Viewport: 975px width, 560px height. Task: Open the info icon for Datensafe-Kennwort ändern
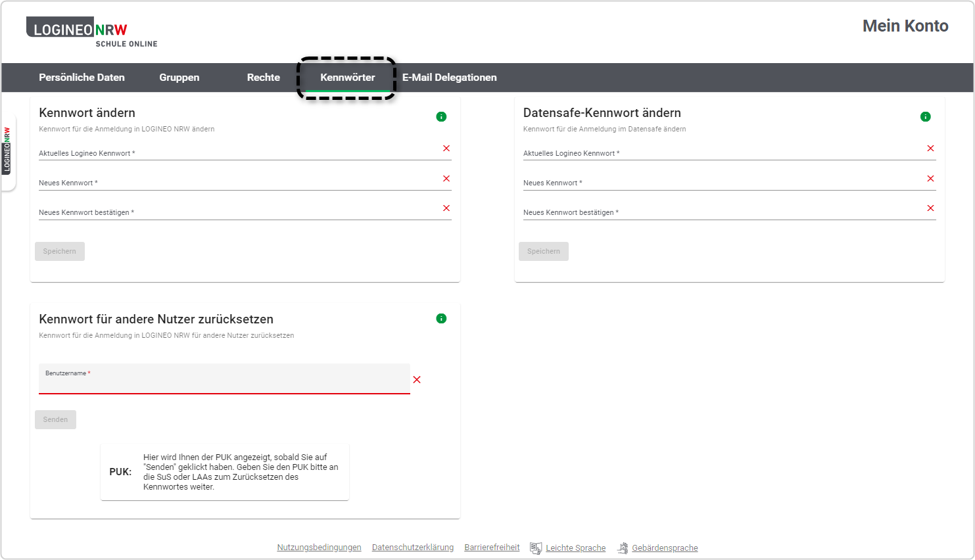[926, 116]
